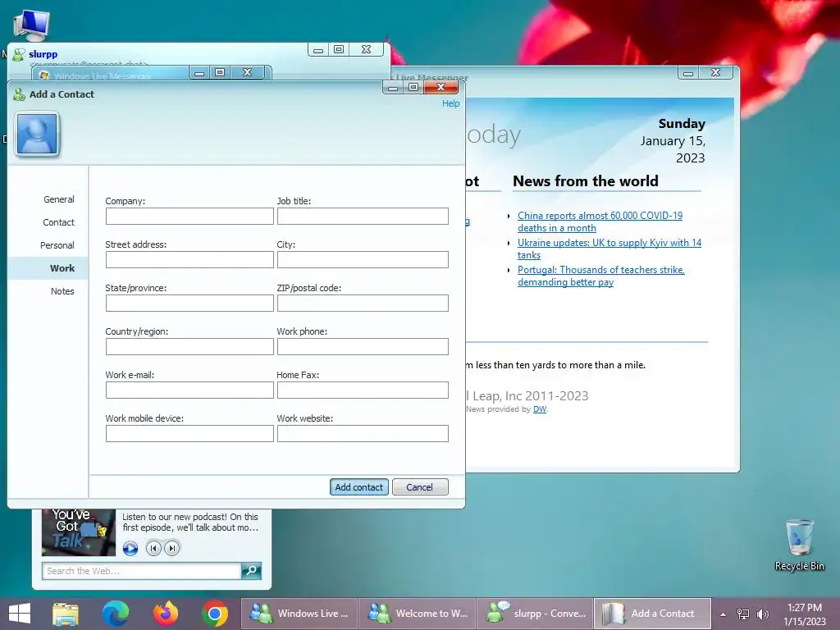The height and width of the screenshot is (630, 840).
Task: Close the Today window behind
Action: click(715, 72)
